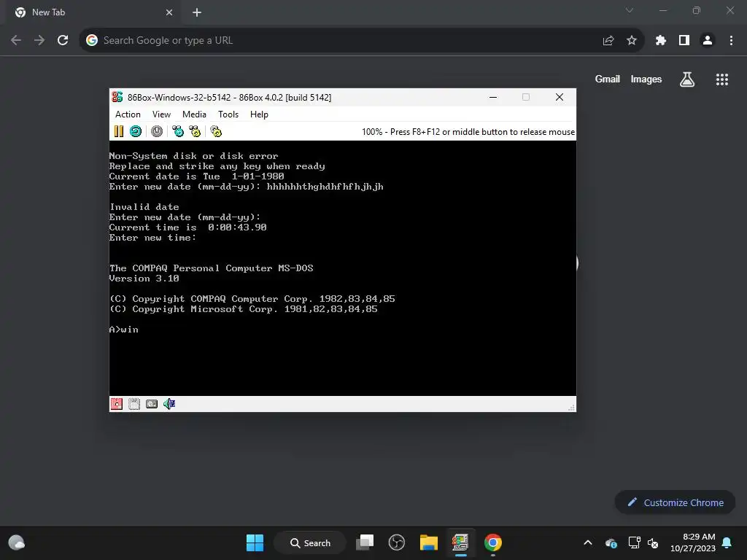Open Windows Start menu
Image resolution: width=747 pixels, height=560 pixels.
(x=255, y=542)
